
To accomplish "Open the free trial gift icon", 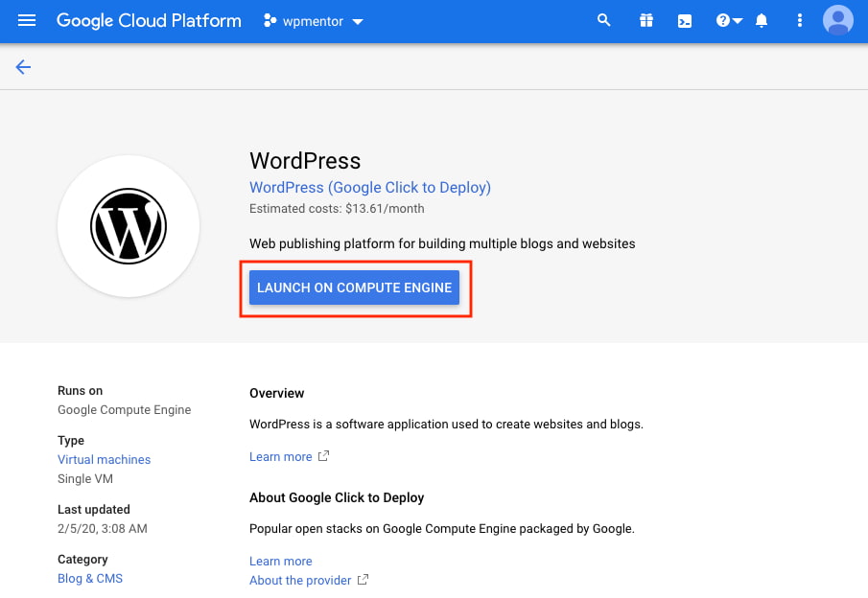I will [646, 21].
